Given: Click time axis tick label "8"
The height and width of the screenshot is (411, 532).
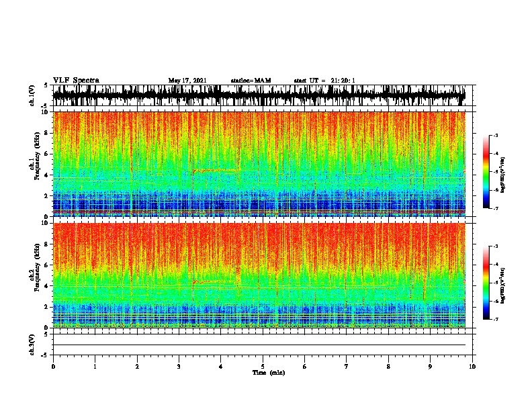Looking at the screenshot, I should [388, 367].
